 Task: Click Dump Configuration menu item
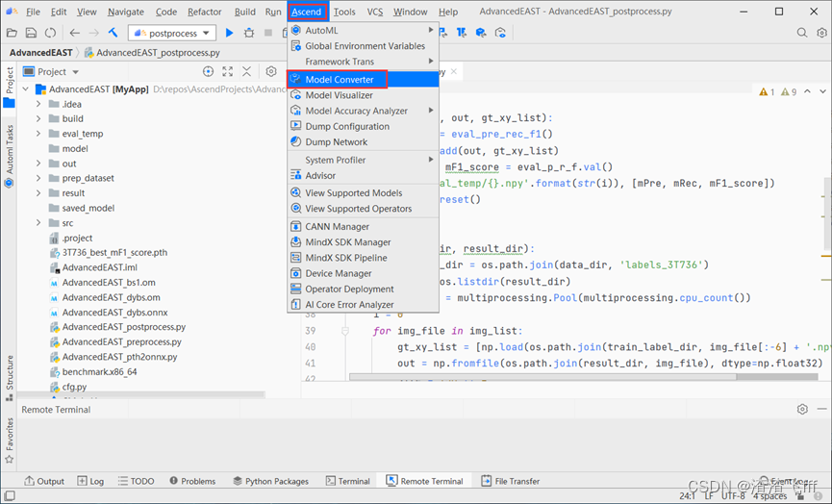pyautogui.click(x=363, y=126)
